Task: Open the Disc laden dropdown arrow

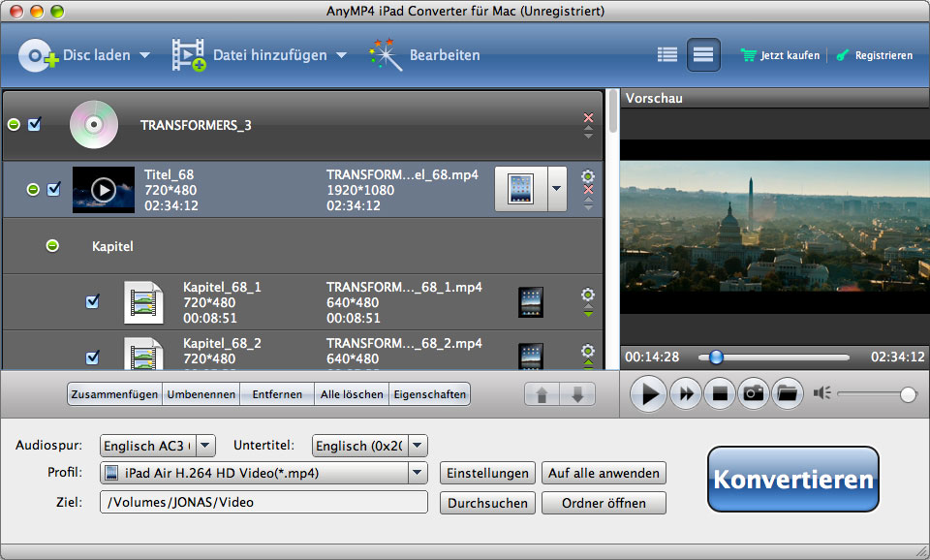Action: 144,55
